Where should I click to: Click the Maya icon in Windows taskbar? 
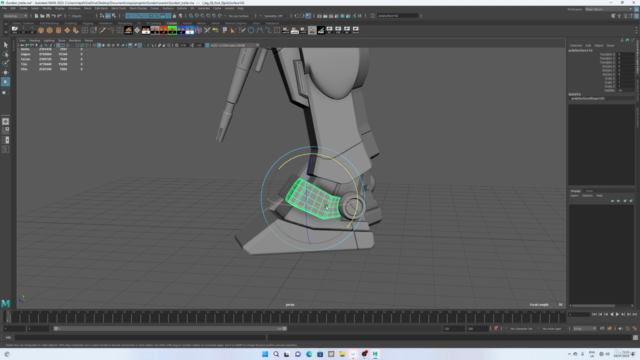(x=375, y=354)
